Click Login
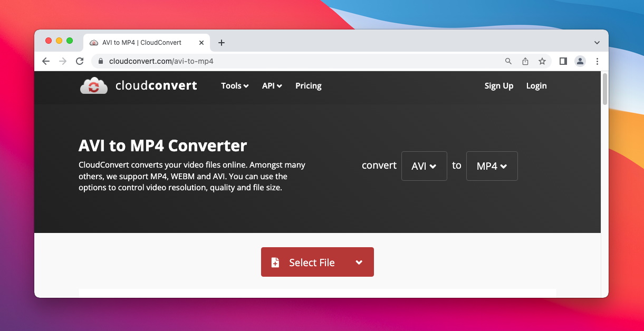Screen dimensions: 644x331 coord(536,85)
